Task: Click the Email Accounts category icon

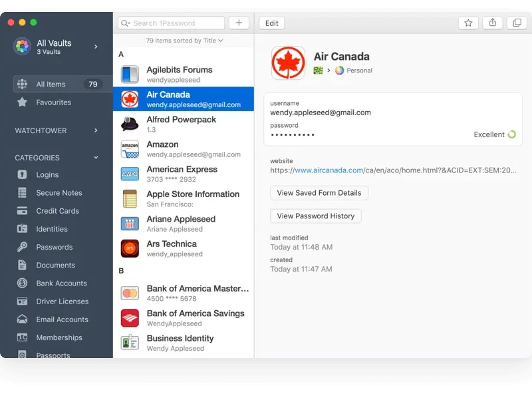Action: point(22,319)
